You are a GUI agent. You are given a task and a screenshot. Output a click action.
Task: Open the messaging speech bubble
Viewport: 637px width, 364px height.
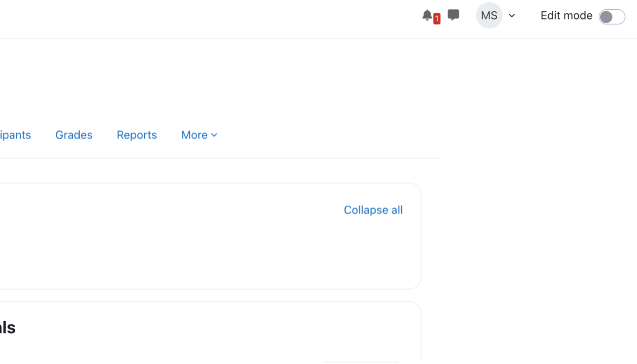pos(453,16)
